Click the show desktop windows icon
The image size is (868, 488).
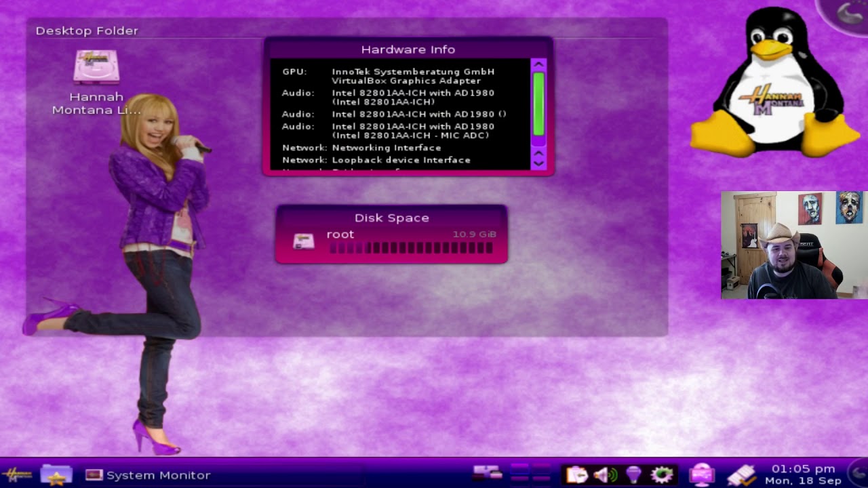point(488,472)
